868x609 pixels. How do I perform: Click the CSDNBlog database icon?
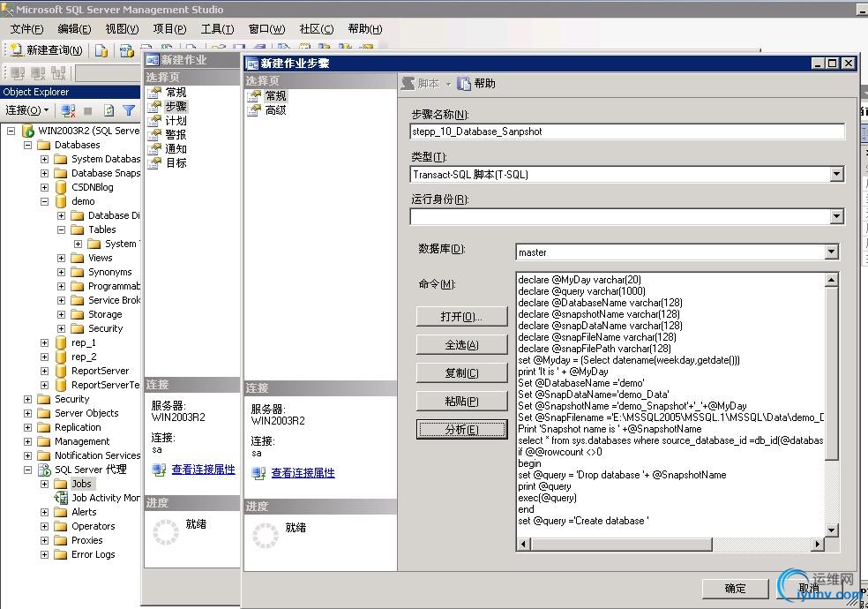click(61, 187)
